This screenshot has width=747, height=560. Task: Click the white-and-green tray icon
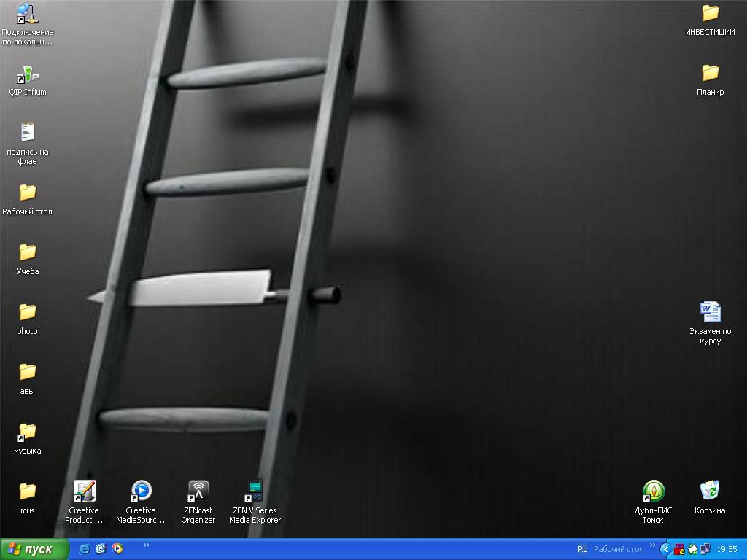[692, 550]
